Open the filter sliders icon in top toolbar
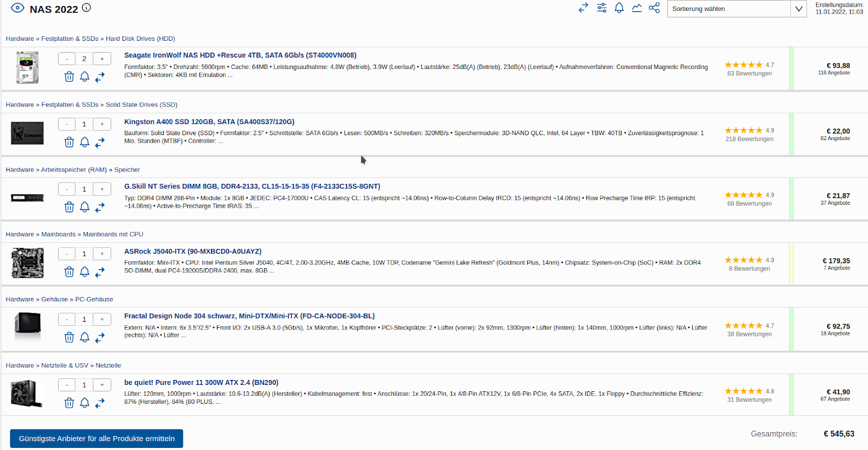868x450 pixels. (x=602, y=8)
